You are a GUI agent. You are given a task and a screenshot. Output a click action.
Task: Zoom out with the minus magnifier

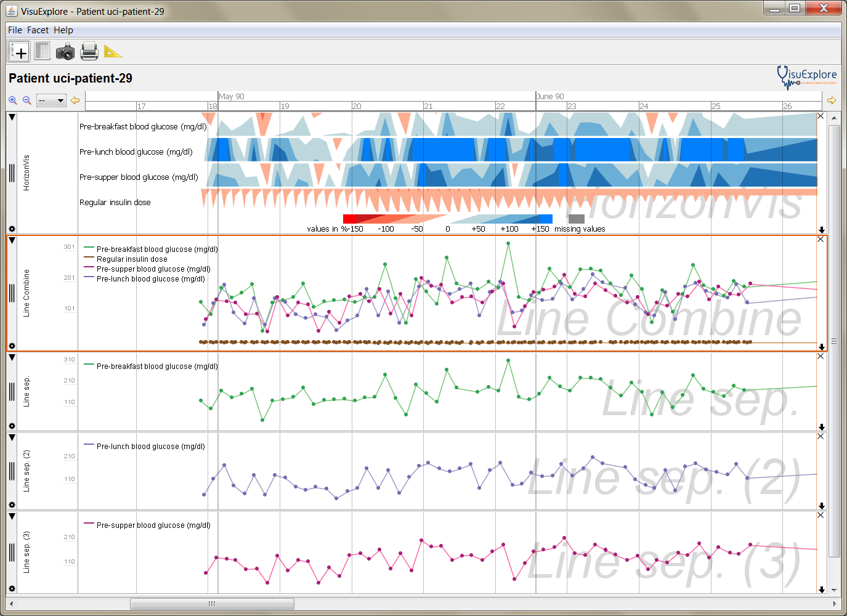27,100
